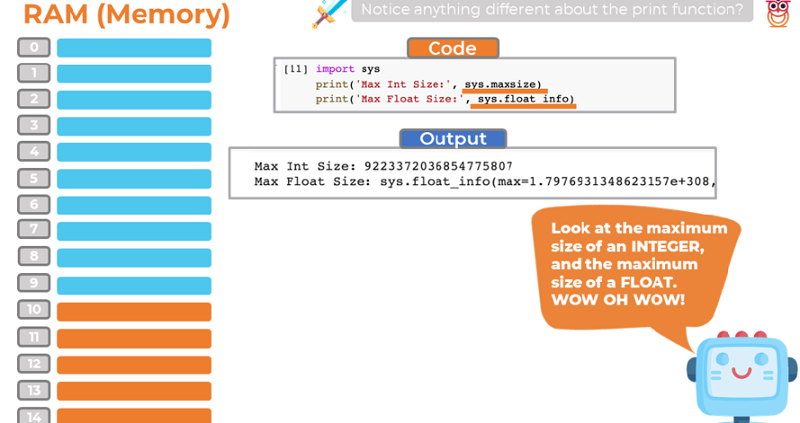Click the blue memory bar at address 5
This screenshot has height=423, width=800.
[134, 179]
